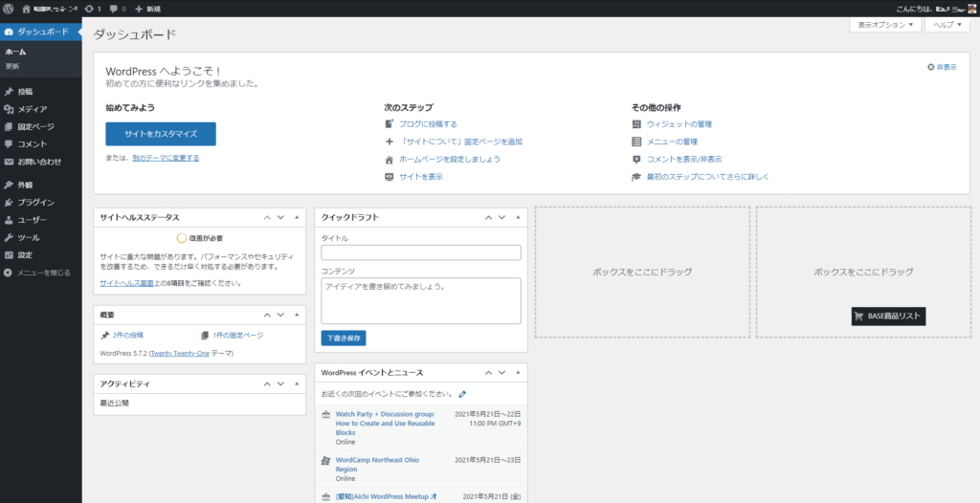Open メディア menu in the sidebar
The image size is (980, 503).
point(40,109)
